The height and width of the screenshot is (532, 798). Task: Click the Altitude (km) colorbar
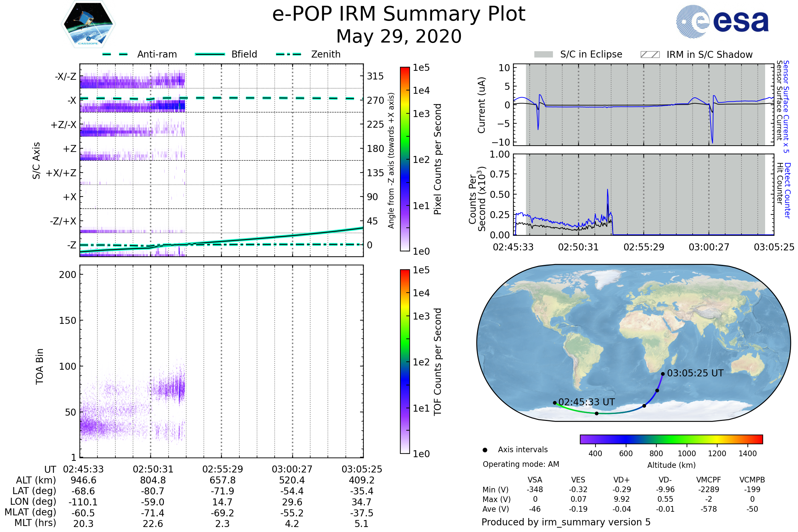tap(671, 439)
